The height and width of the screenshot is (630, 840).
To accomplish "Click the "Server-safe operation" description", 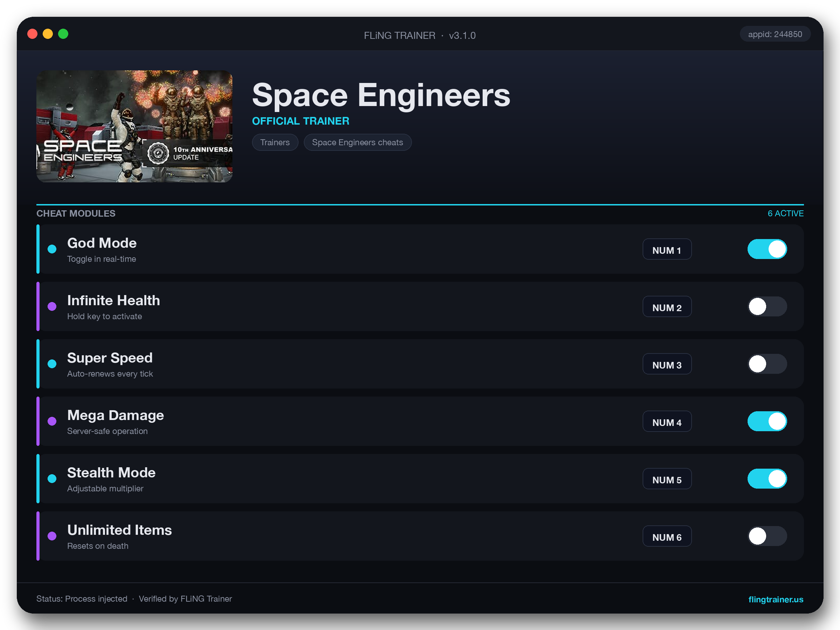I will pyautogui.click(x=107, y=431).
